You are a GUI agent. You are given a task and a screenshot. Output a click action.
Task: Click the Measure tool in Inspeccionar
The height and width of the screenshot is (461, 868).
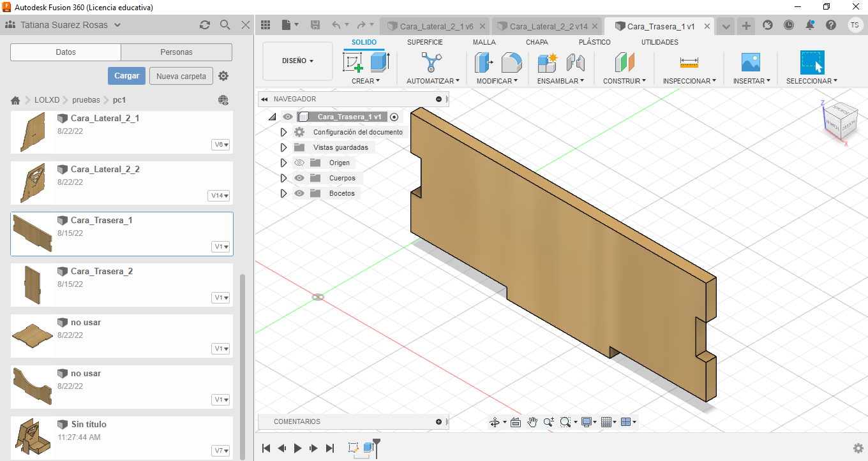[689, 62]
